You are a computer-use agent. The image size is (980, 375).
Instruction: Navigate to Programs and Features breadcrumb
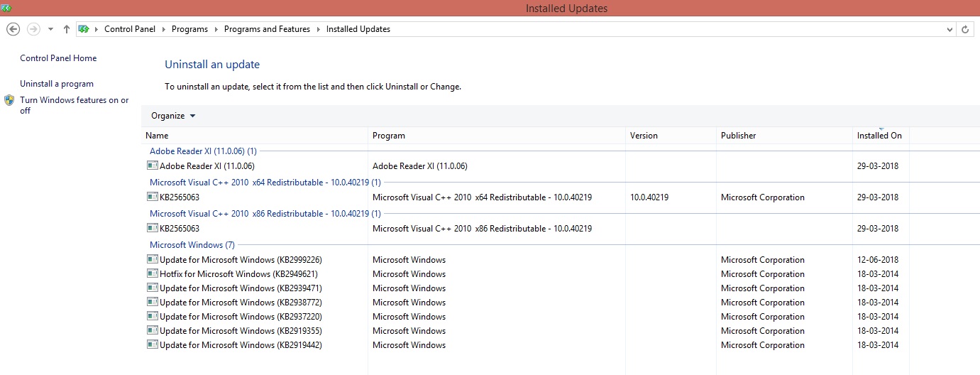[267, 29]
